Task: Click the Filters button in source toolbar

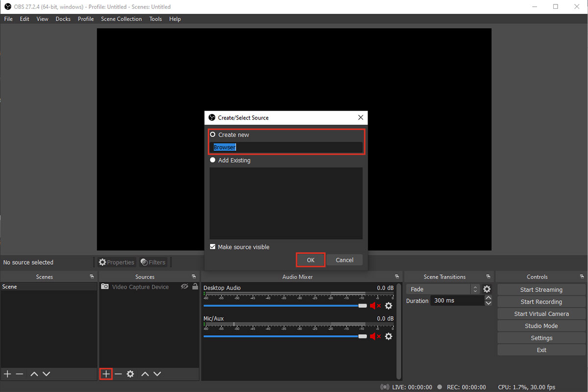Action: (152, 262)
